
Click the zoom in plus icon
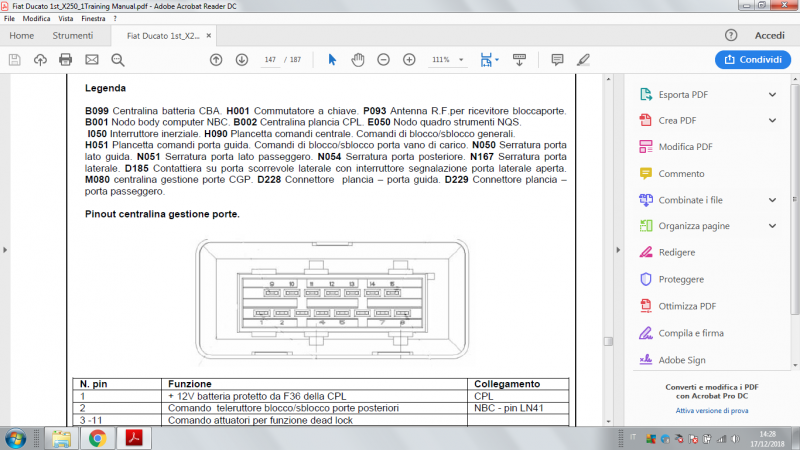408,60
